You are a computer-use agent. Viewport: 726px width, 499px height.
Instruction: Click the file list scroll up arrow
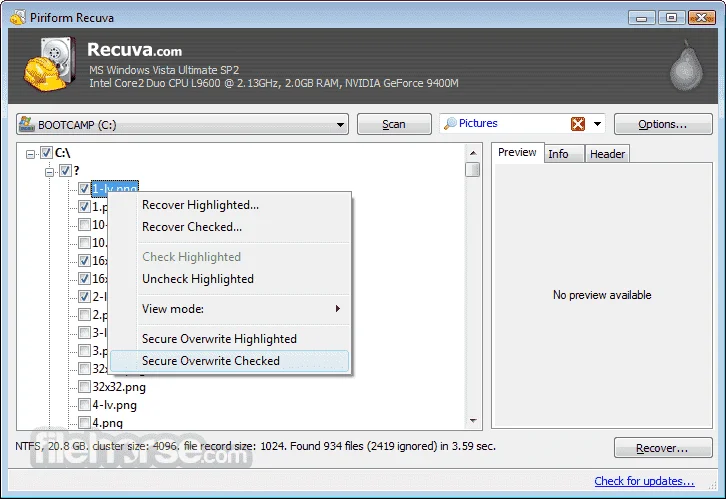point(473,153)
